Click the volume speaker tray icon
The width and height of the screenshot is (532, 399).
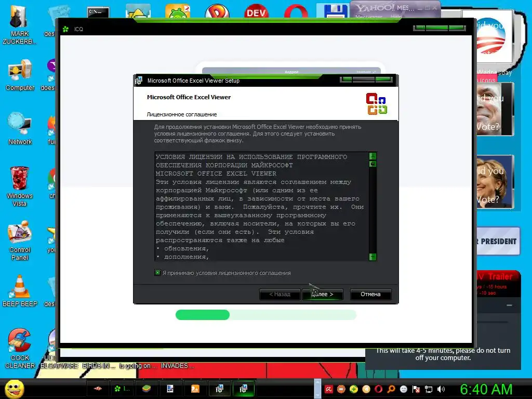pos(441,389)
